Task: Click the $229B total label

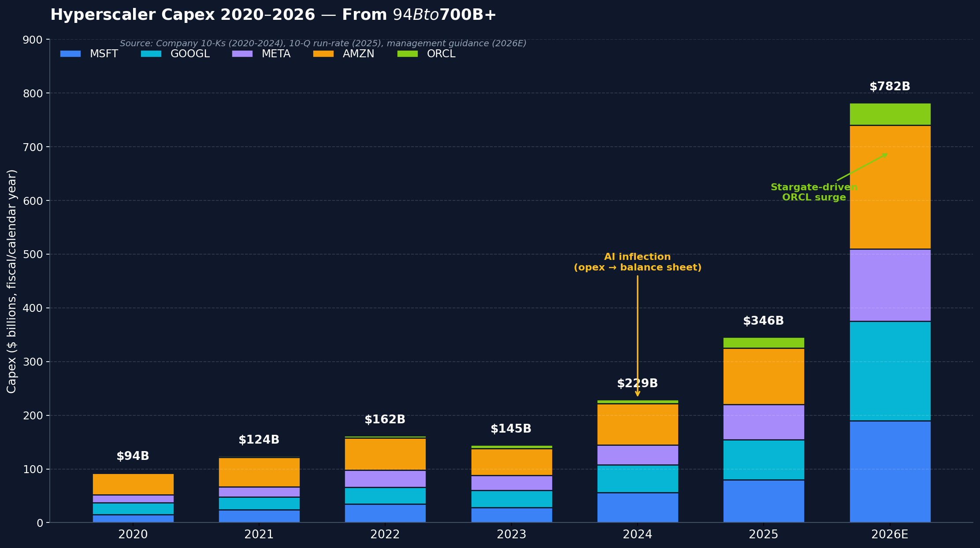Action: pyautogui.click(x=638, y=384)
